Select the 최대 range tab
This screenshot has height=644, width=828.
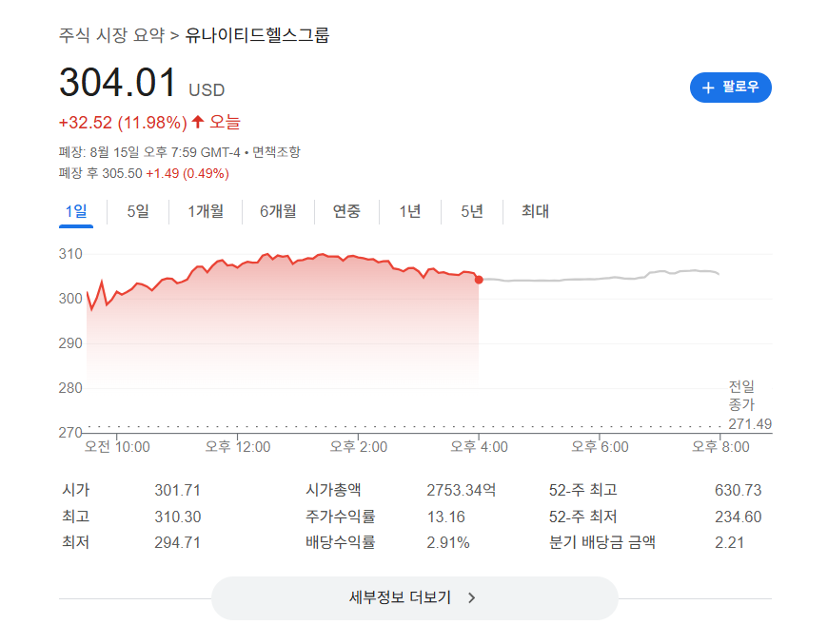point(535,212)
